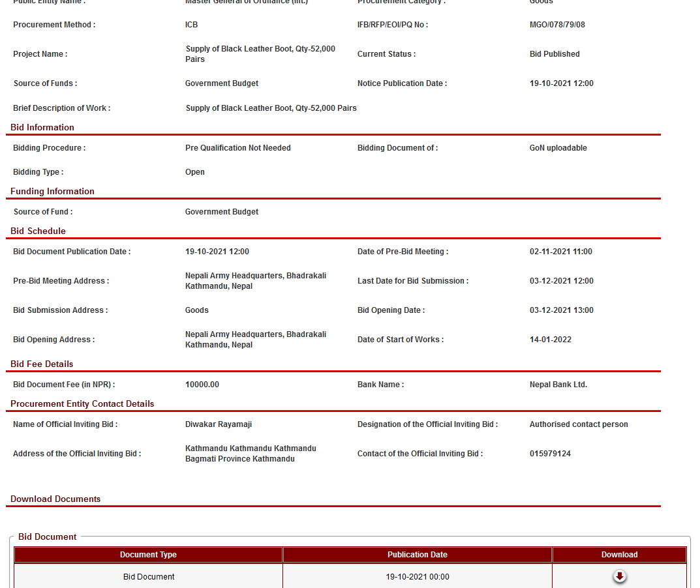The width and height of the screenshot is (700, 588).
Task: Click the Nepal Bank Ltd. bank name
Action: [x=558, y=385]
